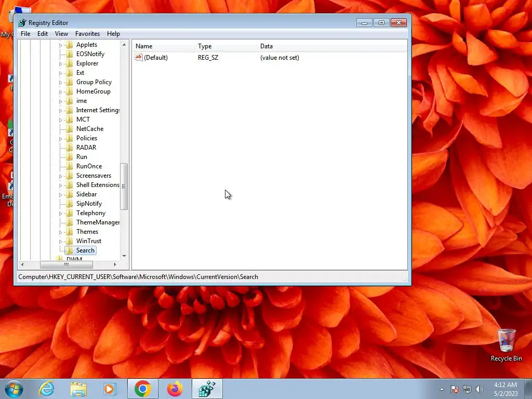Viewport: 532px width, 399px height.
Task: Open Google Chrome from taskbar
Action: [x=142, y=389]
